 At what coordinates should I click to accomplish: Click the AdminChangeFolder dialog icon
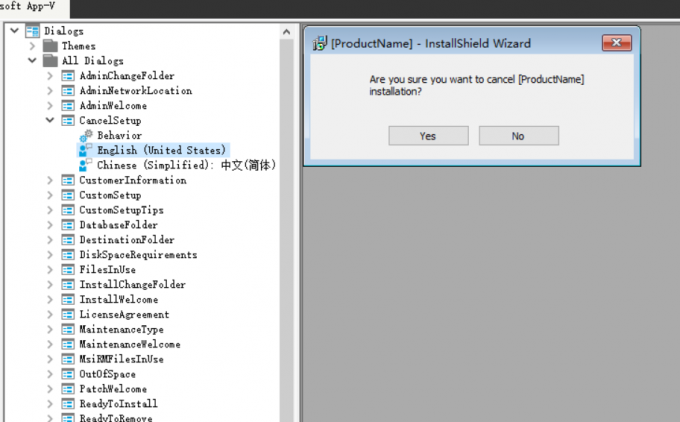(68, 76)
